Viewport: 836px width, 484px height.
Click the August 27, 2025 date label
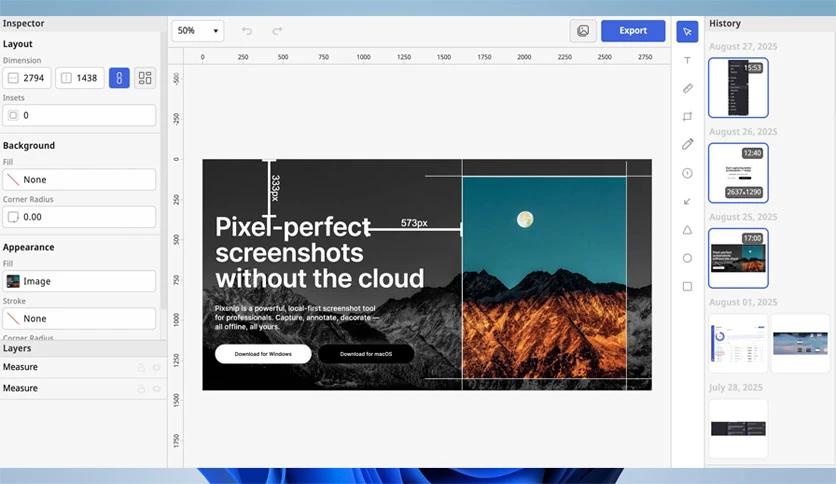click(743, 46)
